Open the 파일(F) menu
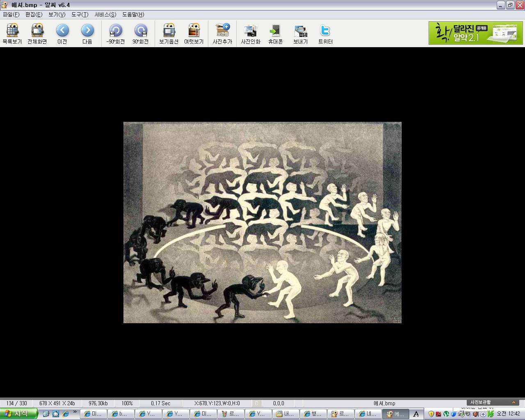Image resolution: width=525 pixels, height=420 pixels. coord(11,14)
